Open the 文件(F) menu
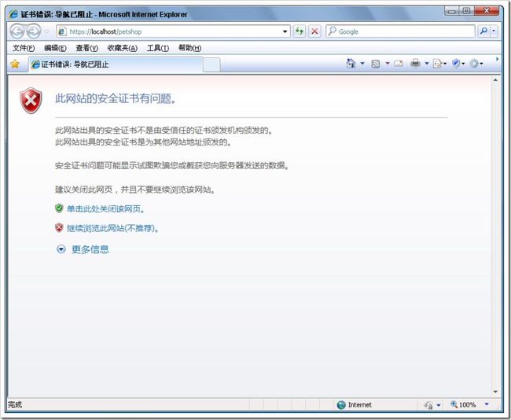This screenshot has height=420, width=511. point(24,48)
